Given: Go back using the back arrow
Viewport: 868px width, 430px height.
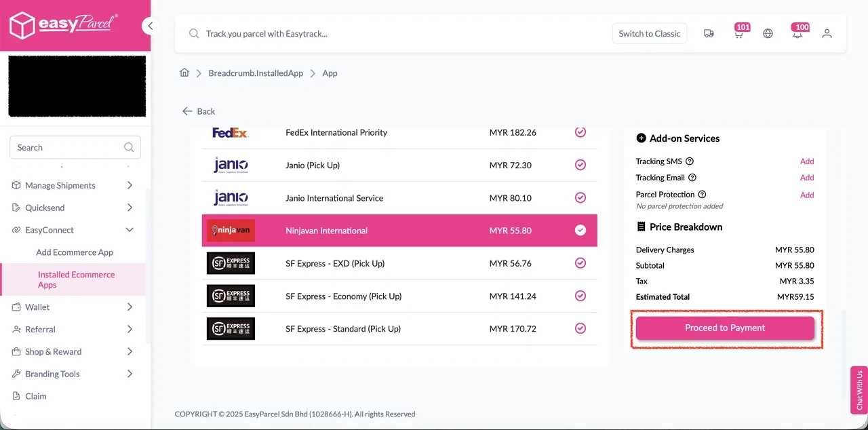Looking at the screenshot, I should point(188,111).
